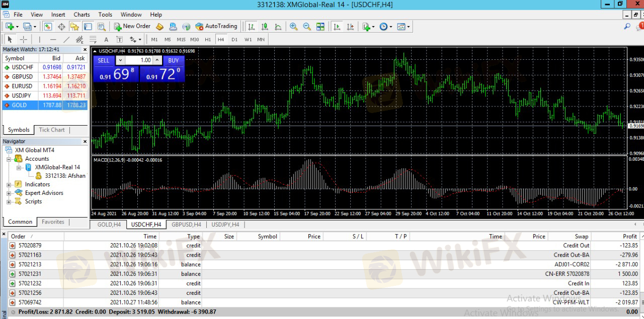Open the Tools menu
Screen dimensions: 644x319
tap(105, 15)
